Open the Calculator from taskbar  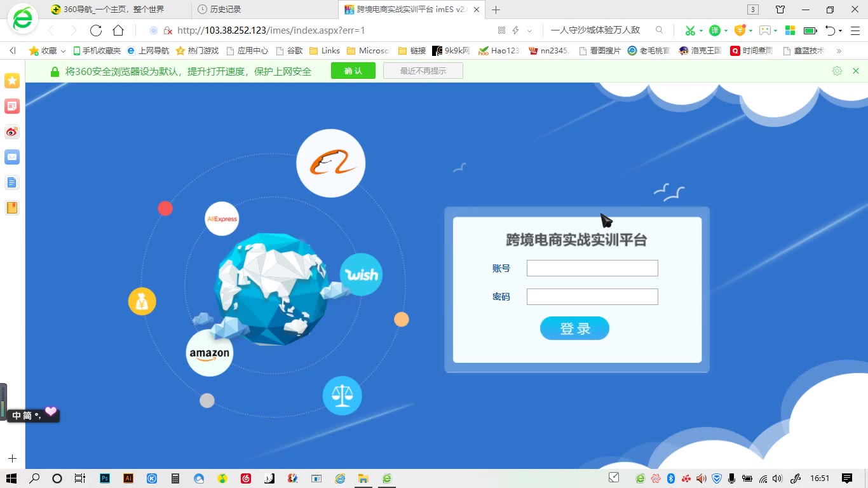coord(175,478)
